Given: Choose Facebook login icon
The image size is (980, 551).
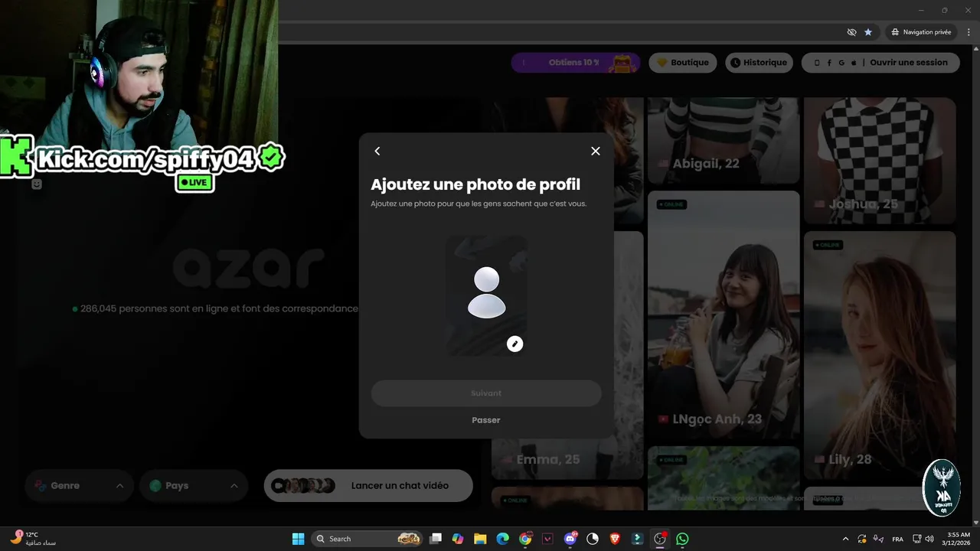Looking at the screenshot, I should point(829,63).
